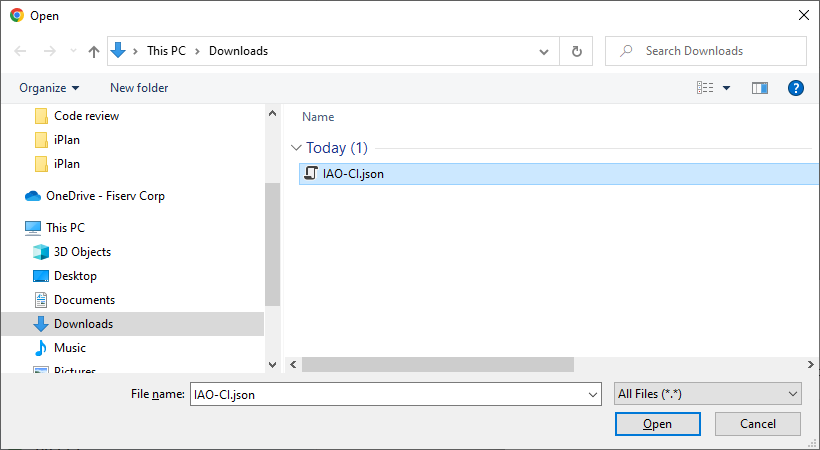Expand the All Files type dropdown

click(707, 394)
